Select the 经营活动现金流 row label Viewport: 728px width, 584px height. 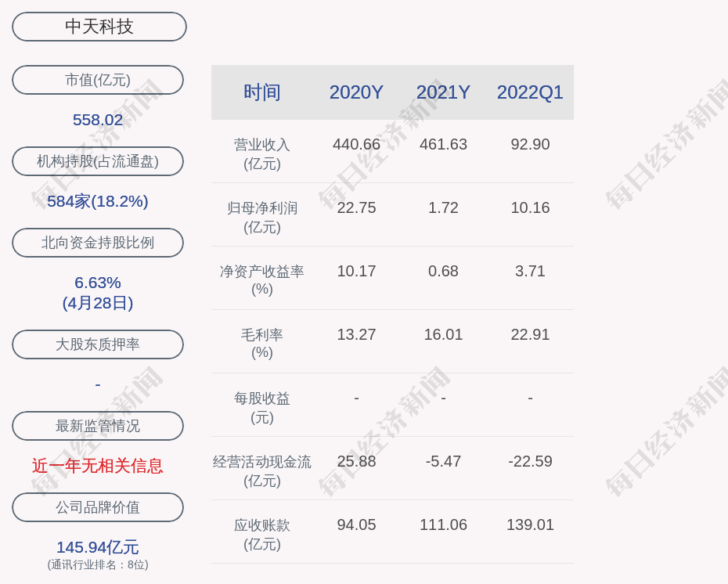262,462
